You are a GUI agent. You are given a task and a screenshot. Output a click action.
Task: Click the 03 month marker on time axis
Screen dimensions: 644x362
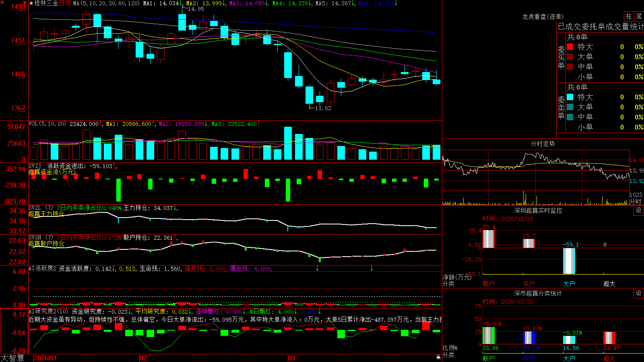click(x=292, y=358)
